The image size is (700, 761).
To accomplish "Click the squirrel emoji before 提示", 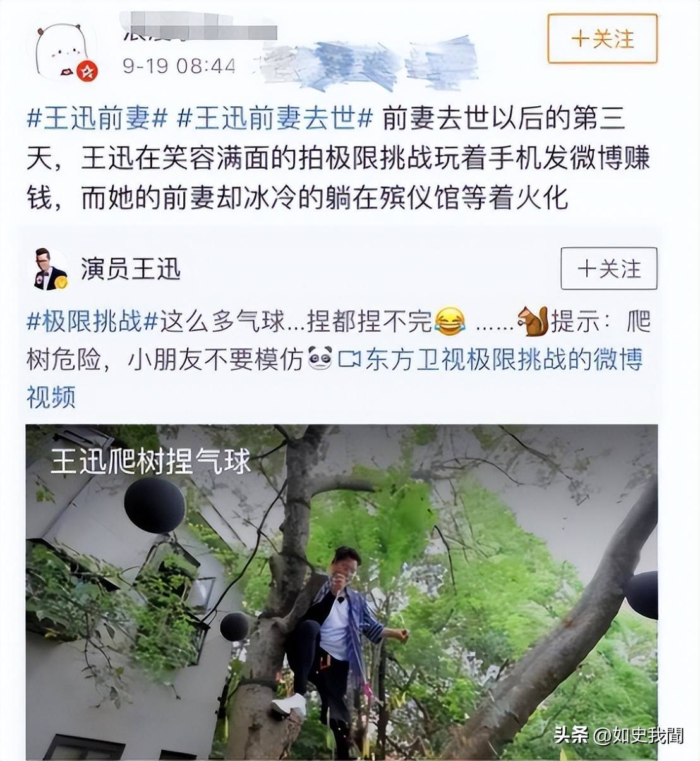I will coord(533,321).
